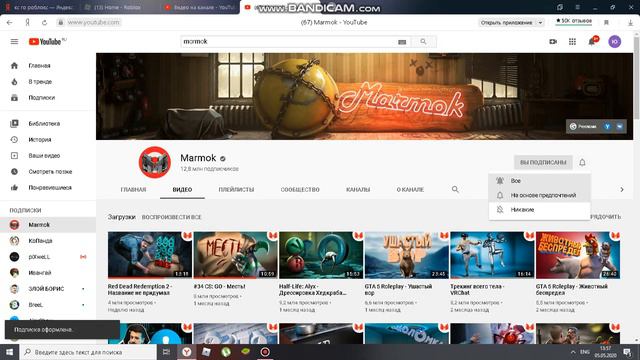Select Все notifications option
Viewport: 640px width, 360px height.
tap(540, 181)
